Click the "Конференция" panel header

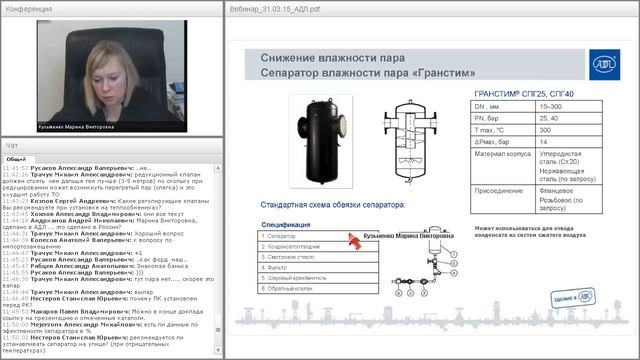point(112,9)
